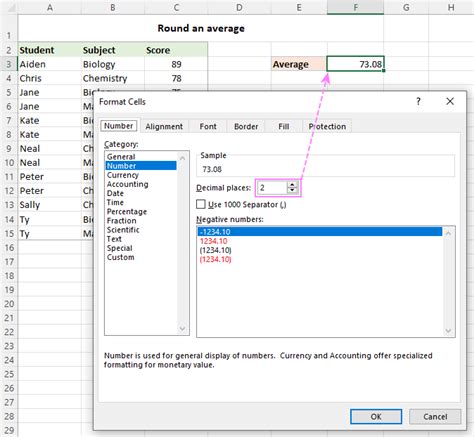Select General in Category list
This screenshot has width=474, height=437.
pos(141,157)
